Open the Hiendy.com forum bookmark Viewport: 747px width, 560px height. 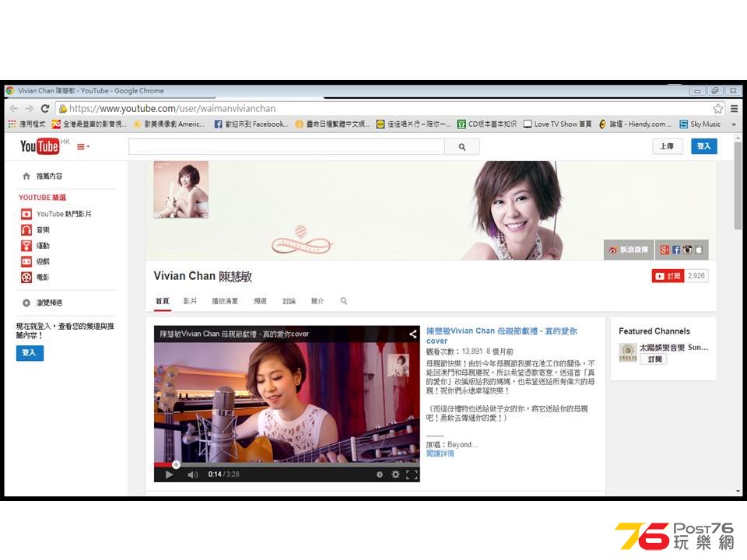tap(635, 124)
